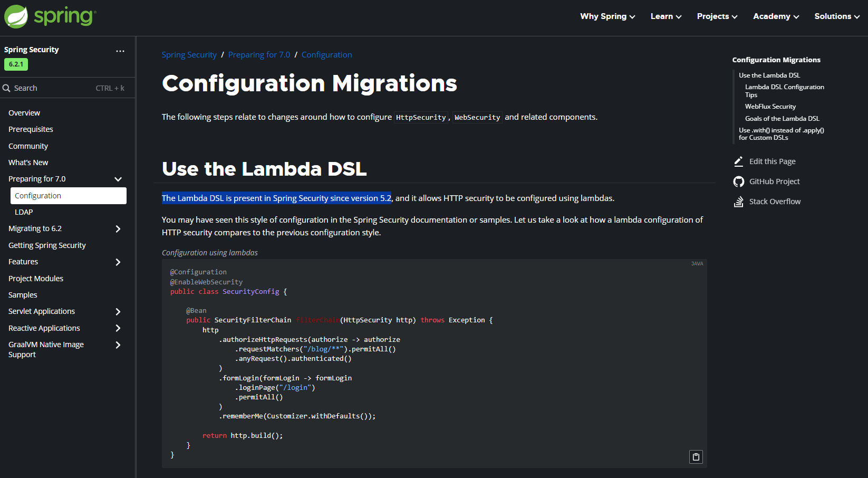Image resolution: width=868 pixels, height=478 pixels.
Task: Open the Academy dropdown menu
Action: (x=776, y=16)
